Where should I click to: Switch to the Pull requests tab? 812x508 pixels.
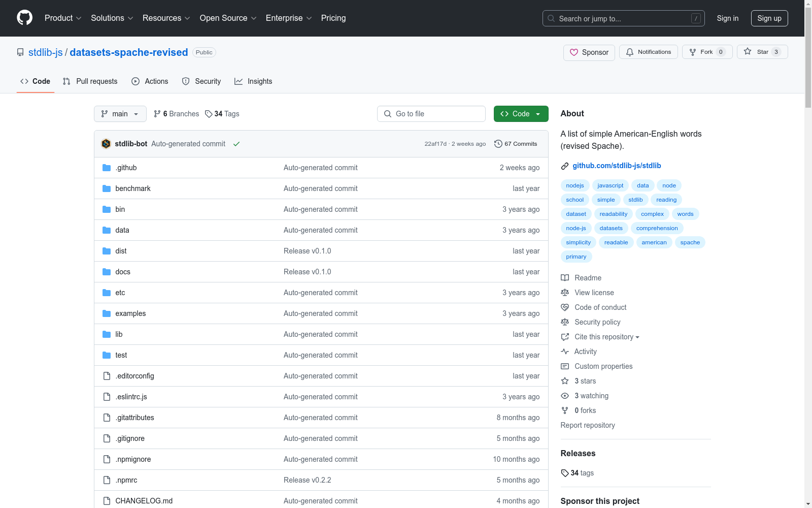pyautogui.click(x=90, y=81)
